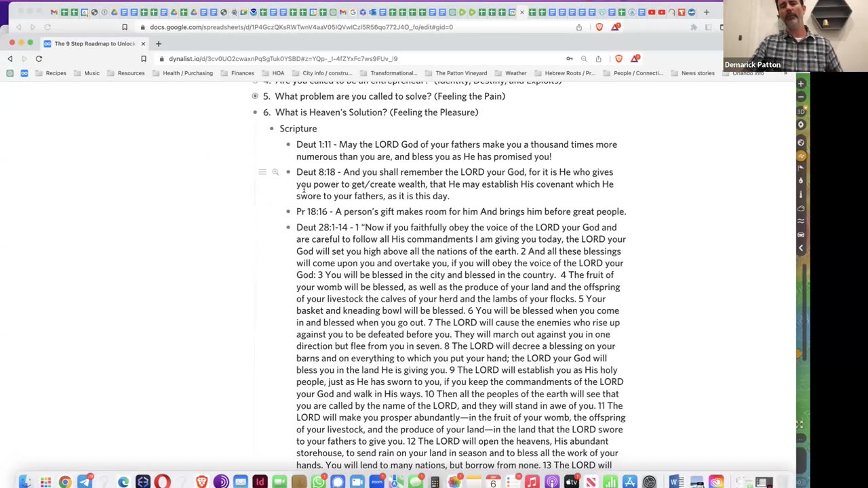
Task: Open Finder in the Dock
Action: pyautogui.click(x=25, y=482)
